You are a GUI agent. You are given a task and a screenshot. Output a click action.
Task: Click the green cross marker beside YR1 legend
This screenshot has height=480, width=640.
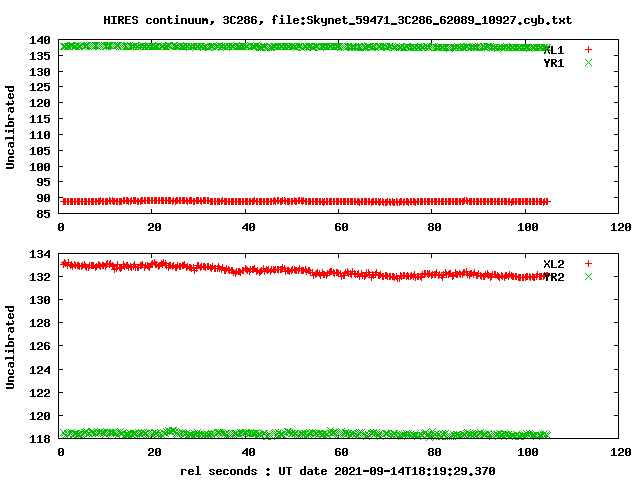click(x=588, y=63)
